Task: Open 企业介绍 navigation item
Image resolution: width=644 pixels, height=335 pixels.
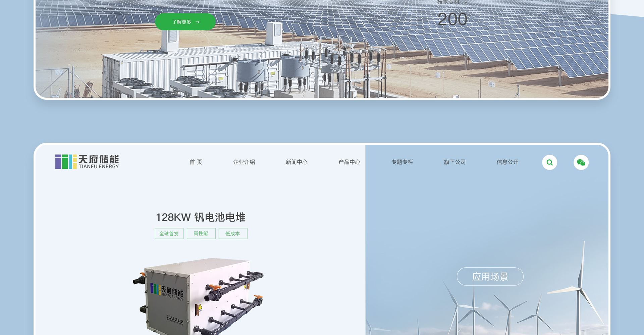Action: coord(244,162)
